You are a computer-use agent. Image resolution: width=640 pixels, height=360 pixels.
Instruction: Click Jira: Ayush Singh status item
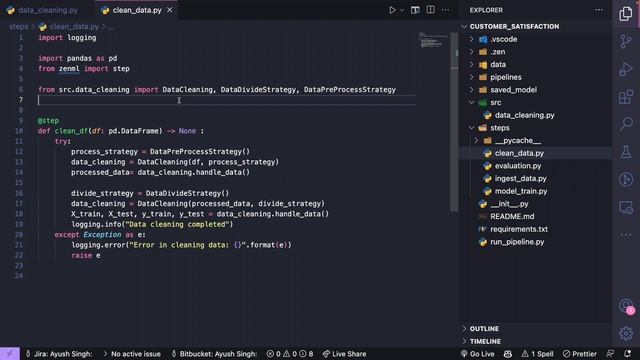(x=59, y=354)
